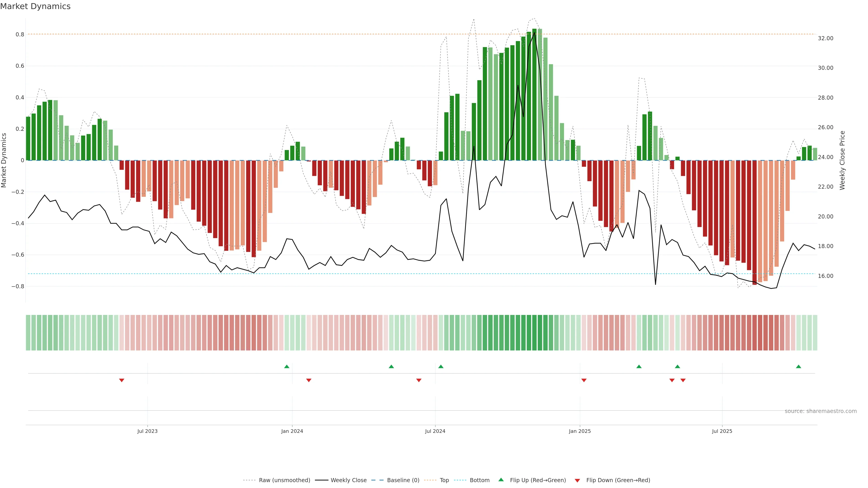Click the green flip-up marker just after Jul 2024
Viewport: 868px width, 488px height.
pos(441,366)
